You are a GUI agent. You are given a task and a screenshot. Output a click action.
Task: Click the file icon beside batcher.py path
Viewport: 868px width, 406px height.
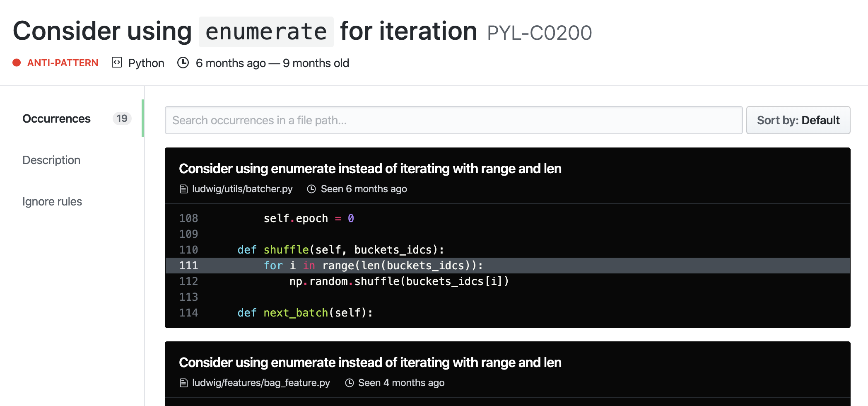tap(184, 189)
